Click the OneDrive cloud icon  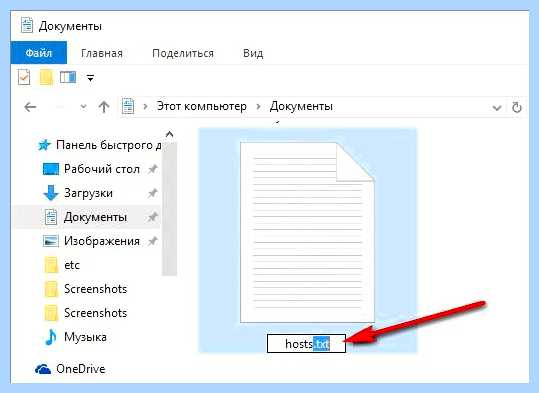click(43, 369)
